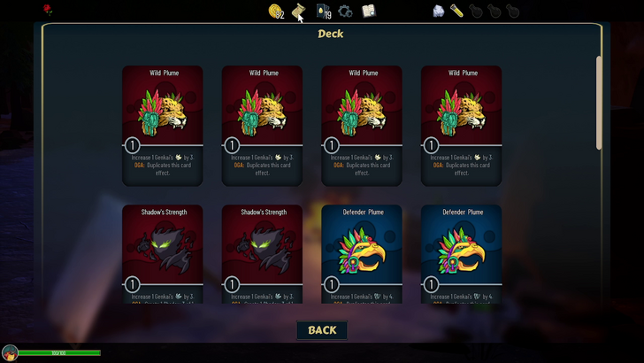Click the gold coins counter icon

pyautogui.click(x=276, y=12)
